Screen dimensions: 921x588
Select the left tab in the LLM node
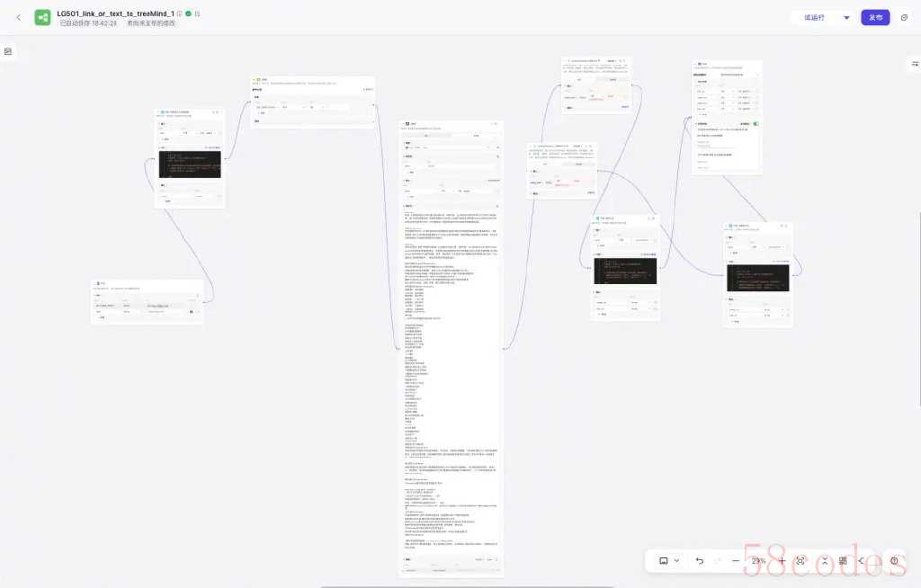(427, 135)
